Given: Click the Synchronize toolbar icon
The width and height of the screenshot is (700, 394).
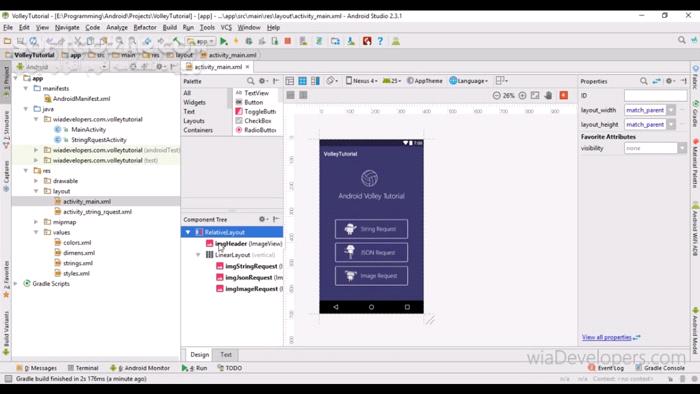Looking at the screenshot, I should tap(33, 41).
